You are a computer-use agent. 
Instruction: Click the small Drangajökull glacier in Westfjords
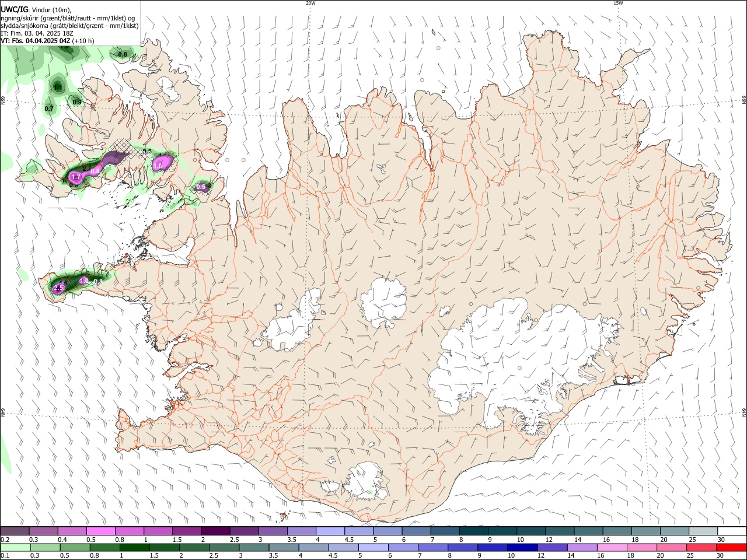[168, 87]
